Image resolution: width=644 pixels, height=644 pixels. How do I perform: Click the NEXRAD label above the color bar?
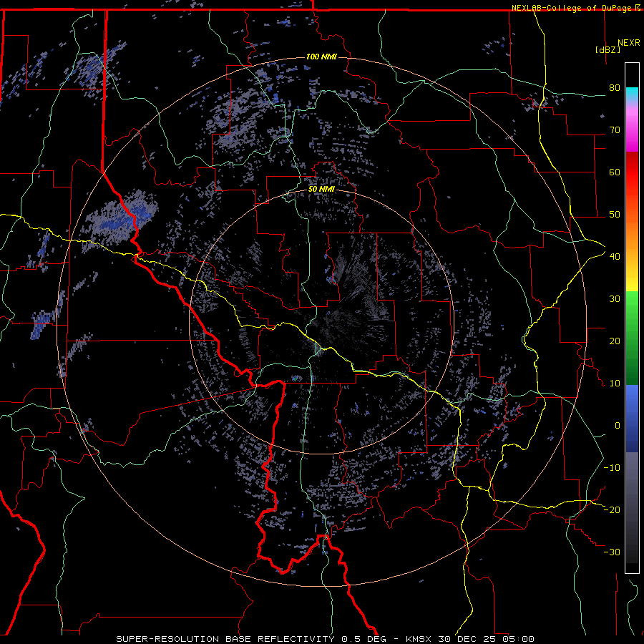[629, 43]
